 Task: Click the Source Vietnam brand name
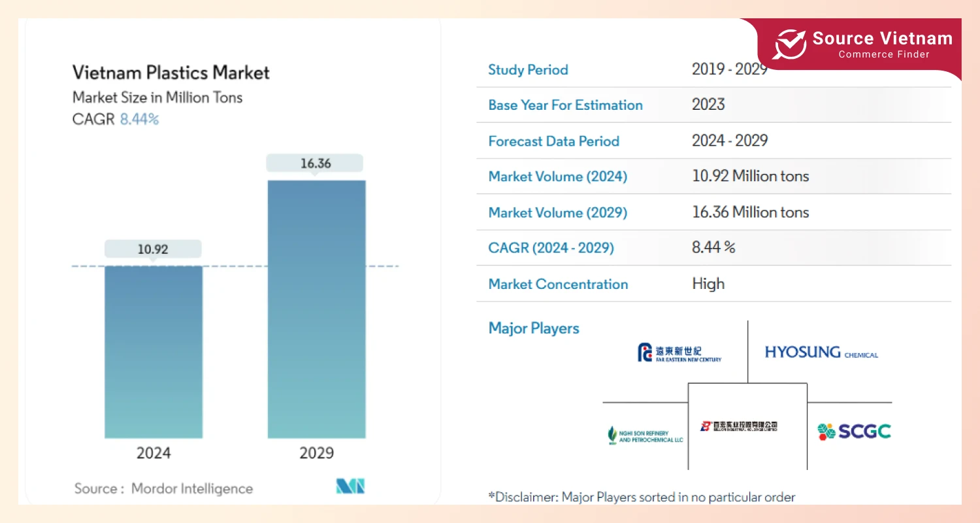click(x=883, y=39)
